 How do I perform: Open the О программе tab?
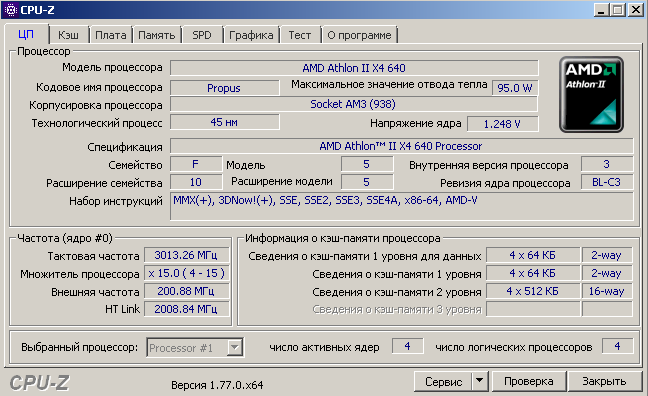pyautogui.click(x=359, y=35)
